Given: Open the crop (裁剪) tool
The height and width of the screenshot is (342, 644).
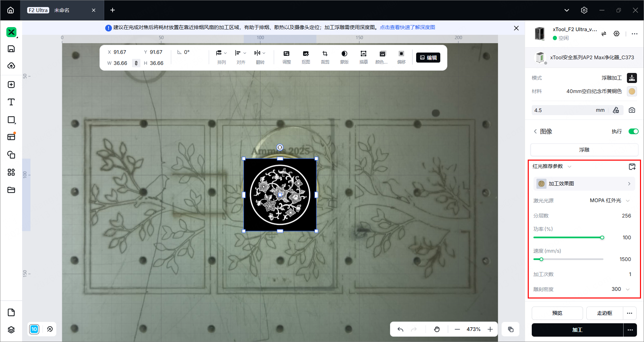Looking at the screenshot, I should pos(325,57).
